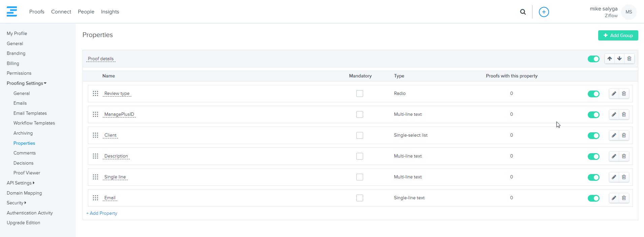The width and height of the screenshot is (644, 237).
Task: Click the Add Group button
Action: 618,35
